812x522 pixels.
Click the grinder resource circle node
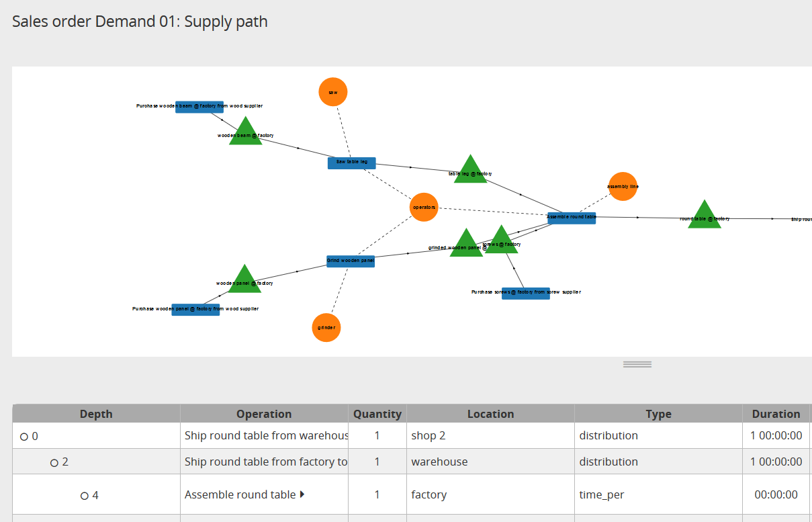pos(326,328)
